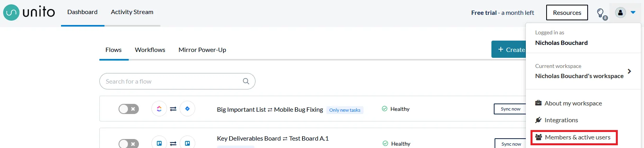This screenshot has width=644, height=148.
Task: Click the user avatar icon
Action: coord(620,12)
